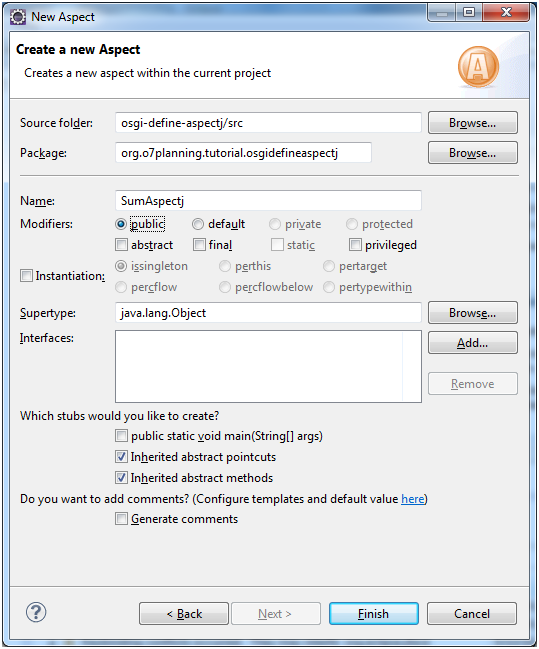Enable the abstract modifier checkbox

coord(121,245)
